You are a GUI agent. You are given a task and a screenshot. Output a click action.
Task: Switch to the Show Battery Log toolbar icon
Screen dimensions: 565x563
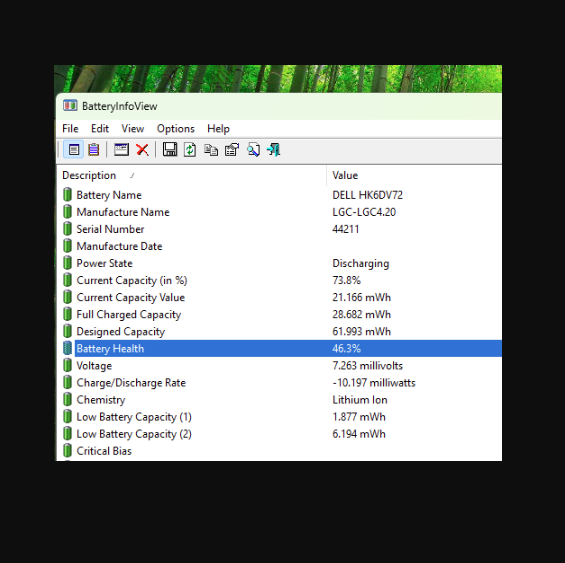click(x=94, y=150)
